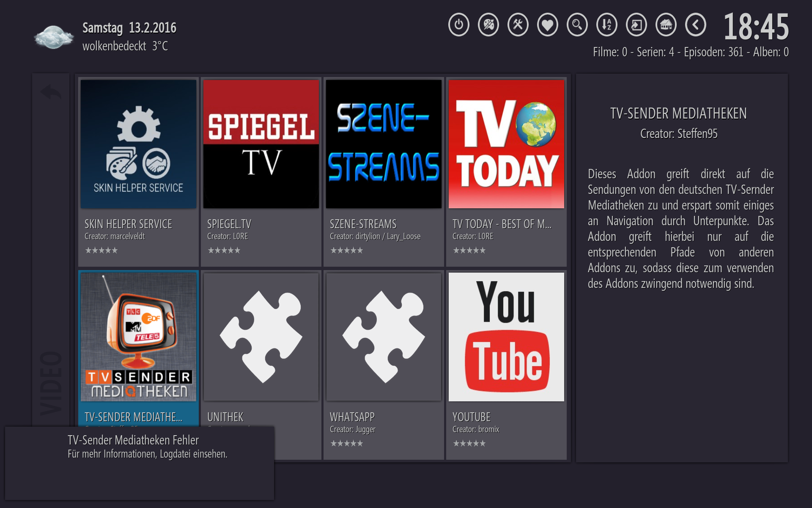The width and height of the screenshot is (812, 508).
Task: Open the YouTube addon thumbnail
Action: click(x=506, y=337)
